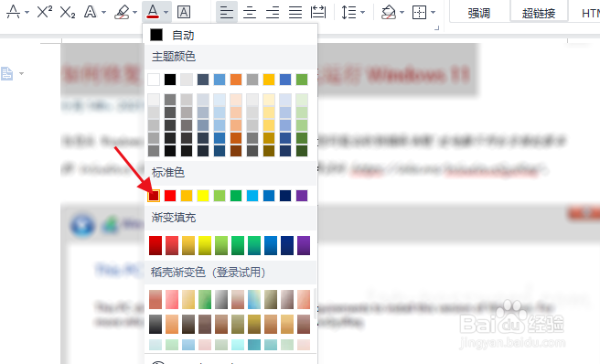Select dark red standard color
The width and height of the screenshot is (600, 364).
coord(154,196)
